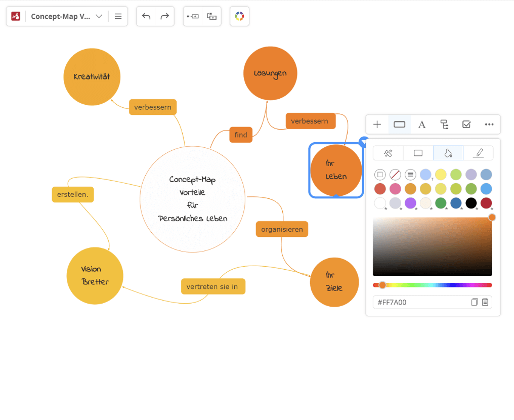514x420 pixels.
Task: Select the fill color bucket tab
Action: [448, 153]
